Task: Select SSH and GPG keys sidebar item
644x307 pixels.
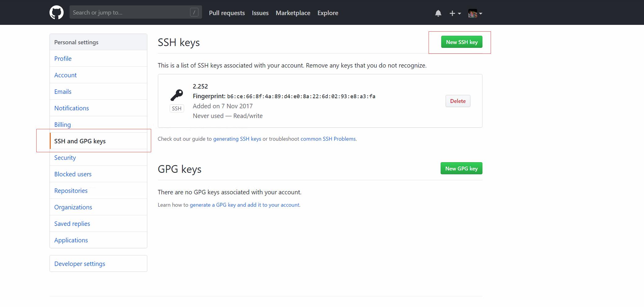Action: pos(98,141)
